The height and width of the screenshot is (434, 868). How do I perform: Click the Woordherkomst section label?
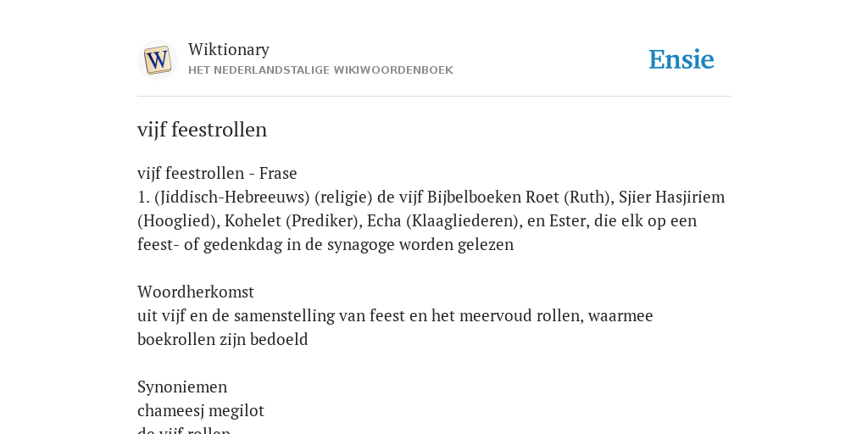[x=196, y=292]
